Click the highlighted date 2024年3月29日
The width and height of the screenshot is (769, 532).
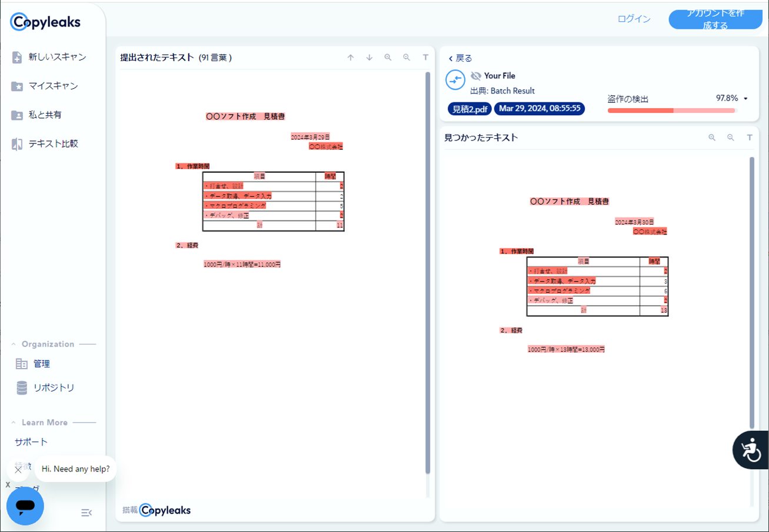(310, 137)
